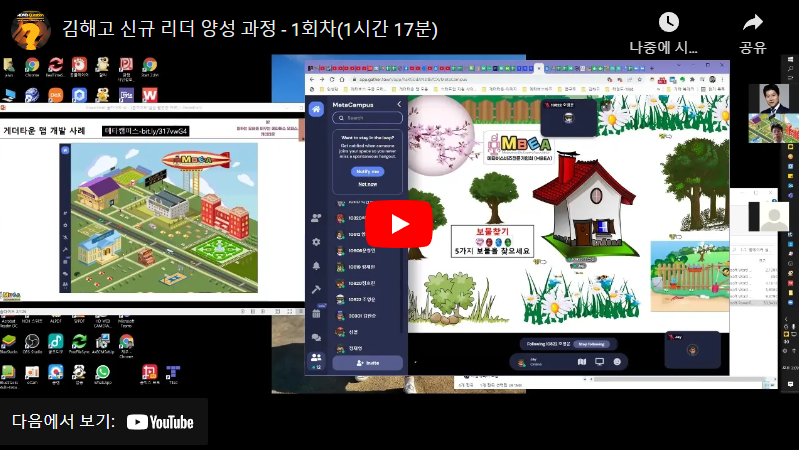The width and height of the screenshot is (800, 451).
Task: Open Gather minimap icon
Action: click(x=582, y=362)
